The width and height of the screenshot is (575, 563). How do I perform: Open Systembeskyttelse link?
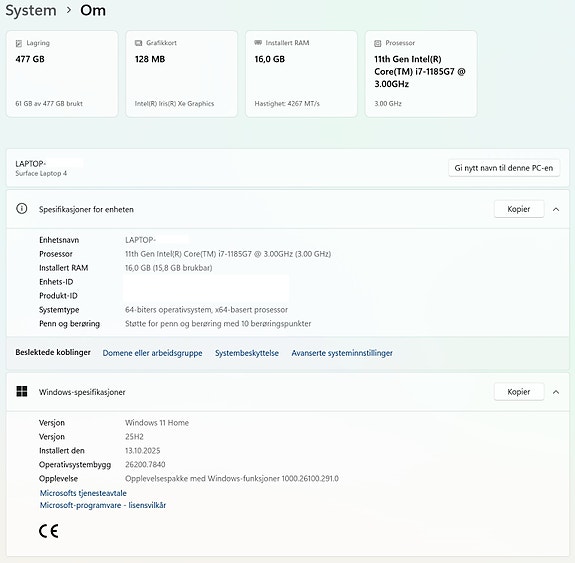[247, 353]
